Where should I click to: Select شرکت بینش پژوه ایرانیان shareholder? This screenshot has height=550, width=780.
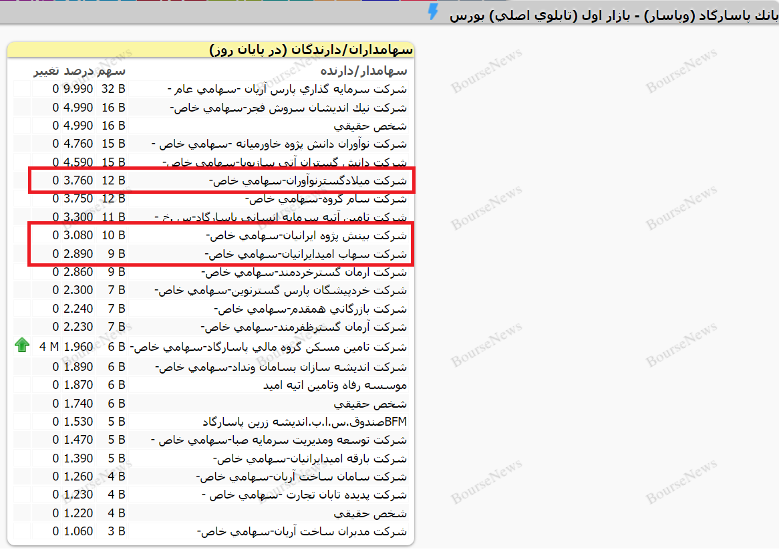click(x=306, y=235)
